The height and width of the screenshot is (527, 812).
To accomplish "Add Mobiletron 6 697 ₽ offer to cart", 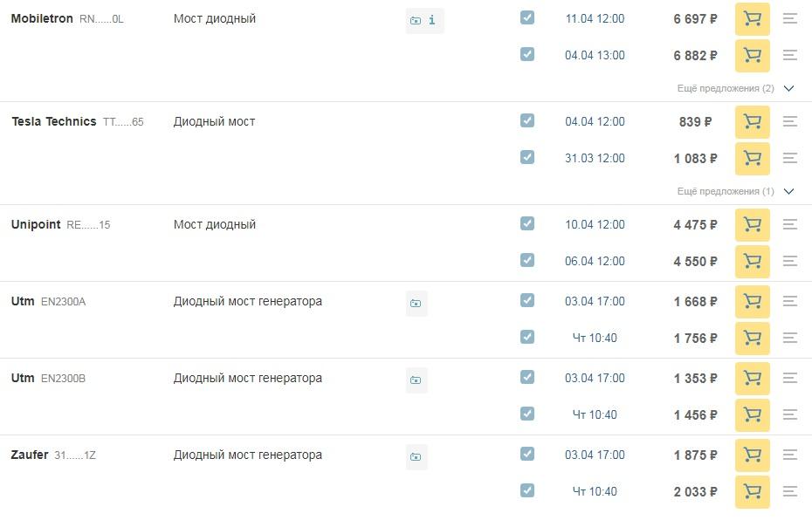I will [x=752, y=19].
